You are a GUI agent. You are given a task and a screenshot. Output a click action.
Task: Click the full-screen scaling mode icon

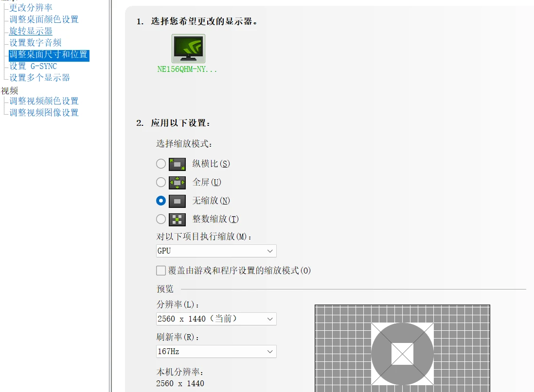pos(177,182)
